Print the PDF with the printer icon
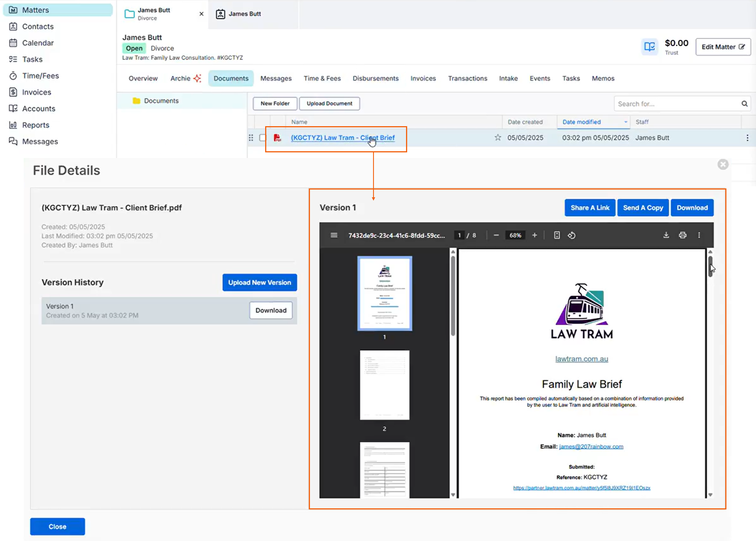Viewport: 756px width, 541px height. click(682, 235)
